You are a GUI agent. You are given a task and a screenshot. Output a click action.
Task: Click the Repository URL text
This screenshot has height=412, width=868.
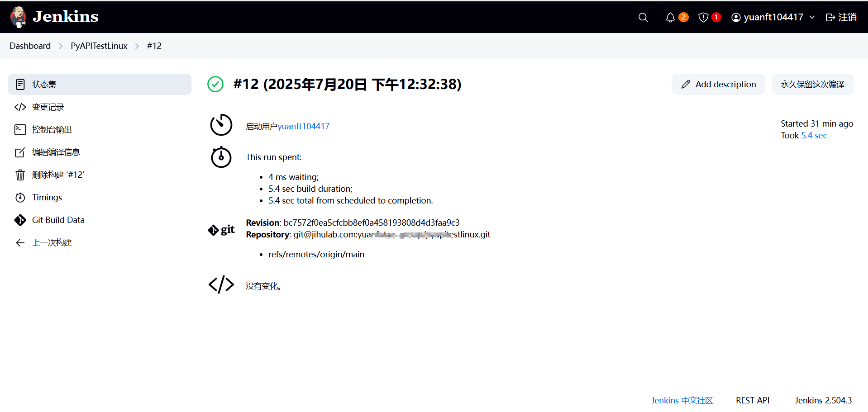point(392,234)
